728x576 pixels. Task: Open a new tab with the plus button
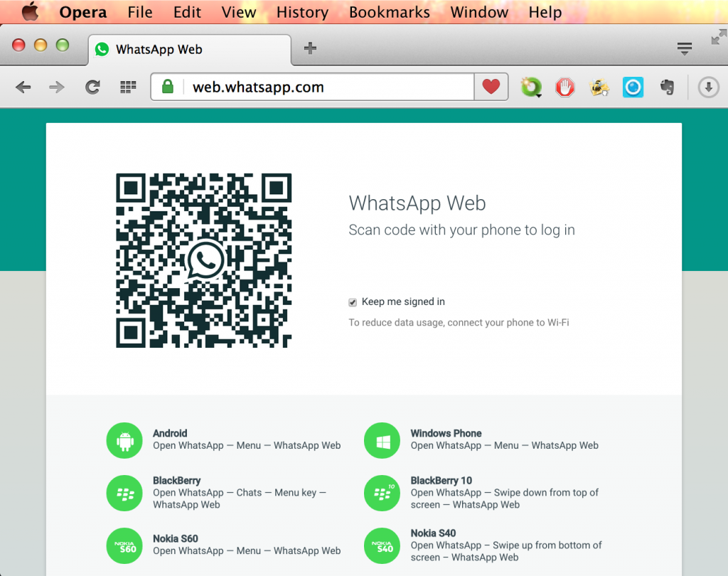[x=309, y=49]
